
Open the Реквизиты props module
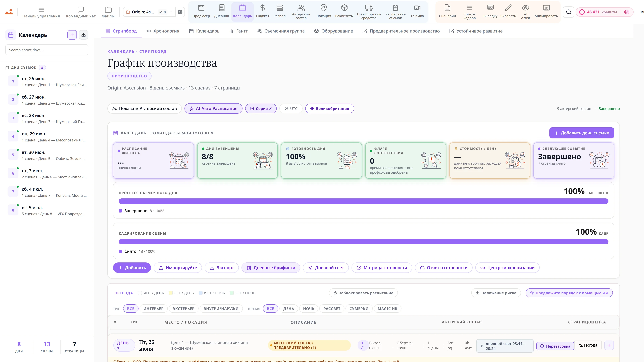[x=344, y=12]
